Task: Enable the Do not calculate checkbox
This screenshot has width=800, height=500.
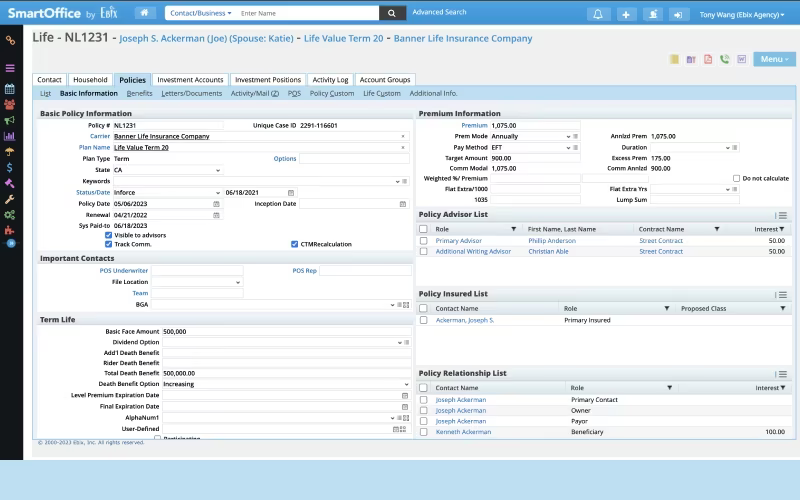Action: pyautogui.click(x=736, y=178)
